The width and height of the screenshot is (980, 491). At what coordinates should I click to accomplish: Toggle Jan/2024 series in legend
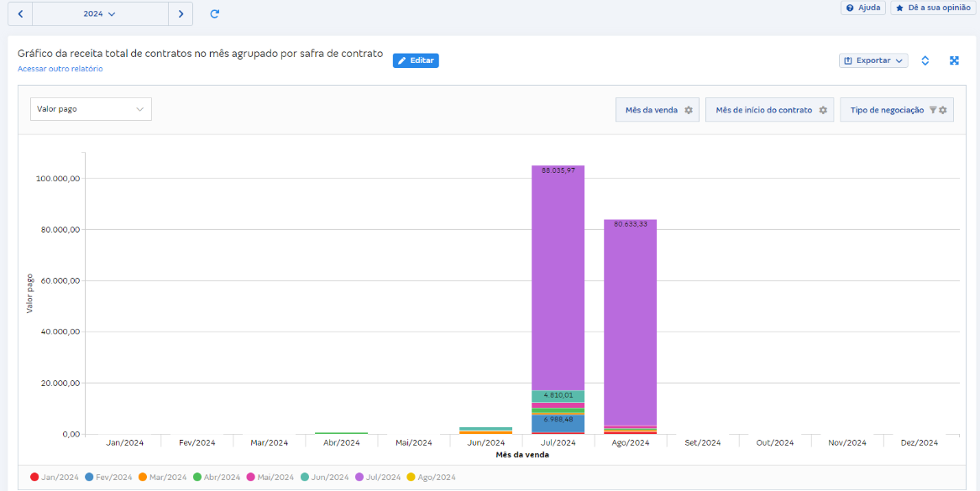[52, 477]
